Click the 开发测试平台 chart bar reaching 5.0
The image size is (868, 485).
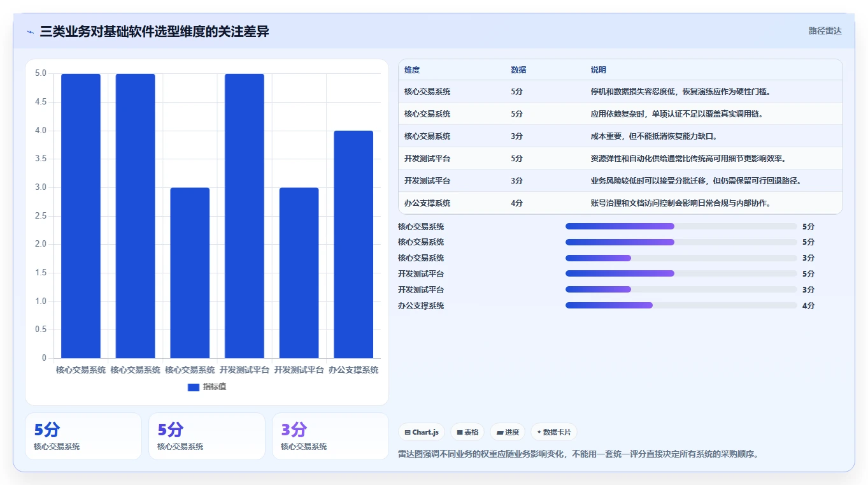(x=245, y=216)
